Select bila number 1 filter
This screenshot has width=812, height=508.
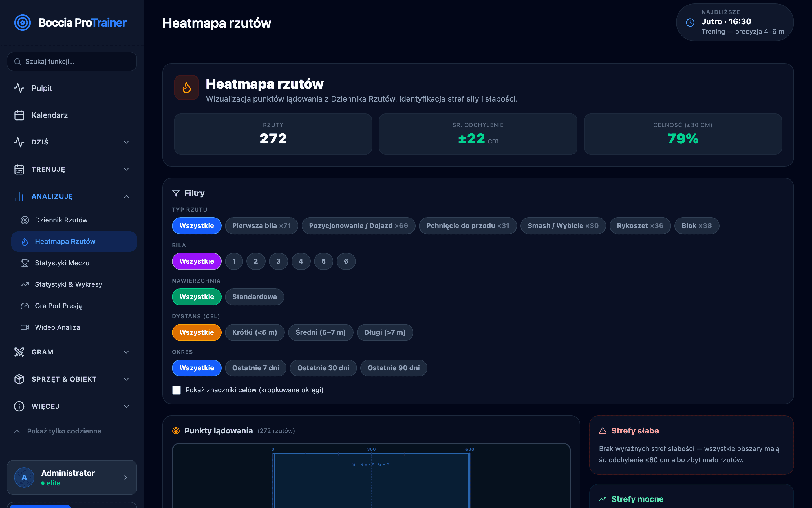[x=234, y=261]
